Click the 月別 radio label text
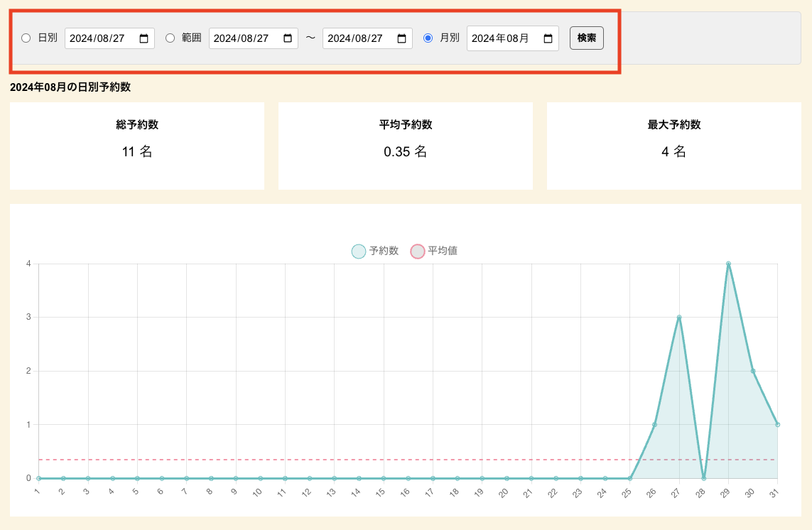 tap(450, 38)
